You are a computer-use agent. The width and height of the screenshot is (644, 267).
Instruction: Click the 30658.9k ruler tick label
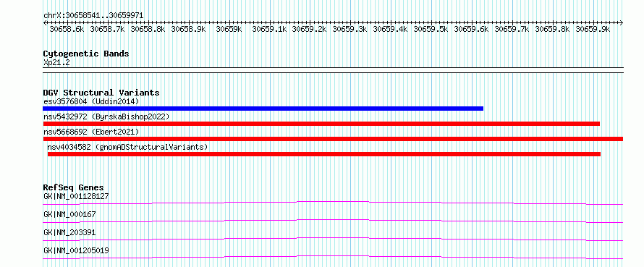click(x=188, y=29)
